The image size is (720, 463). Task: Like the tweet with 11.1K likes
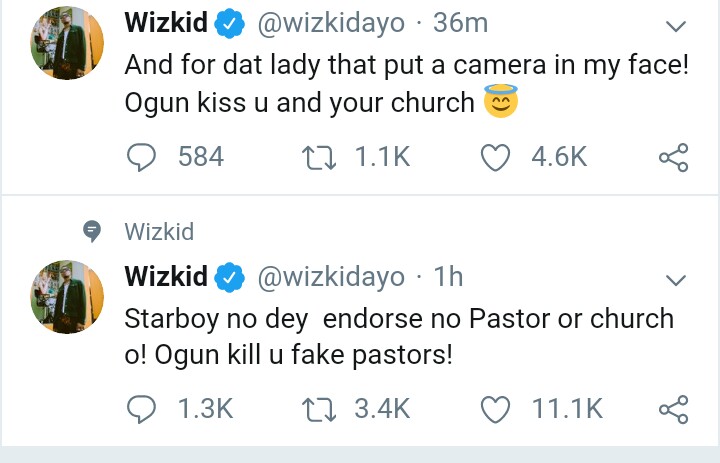[496, 408]
